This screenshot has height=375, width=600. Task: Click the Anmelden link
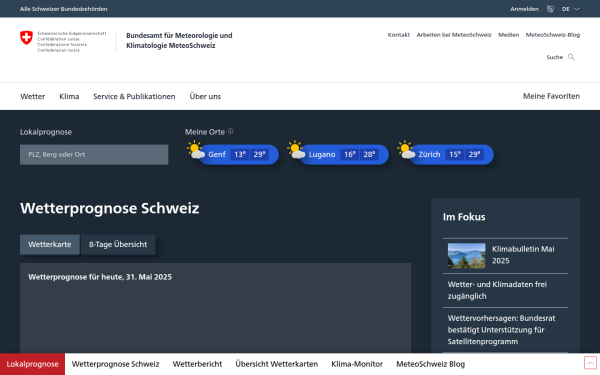524,9
